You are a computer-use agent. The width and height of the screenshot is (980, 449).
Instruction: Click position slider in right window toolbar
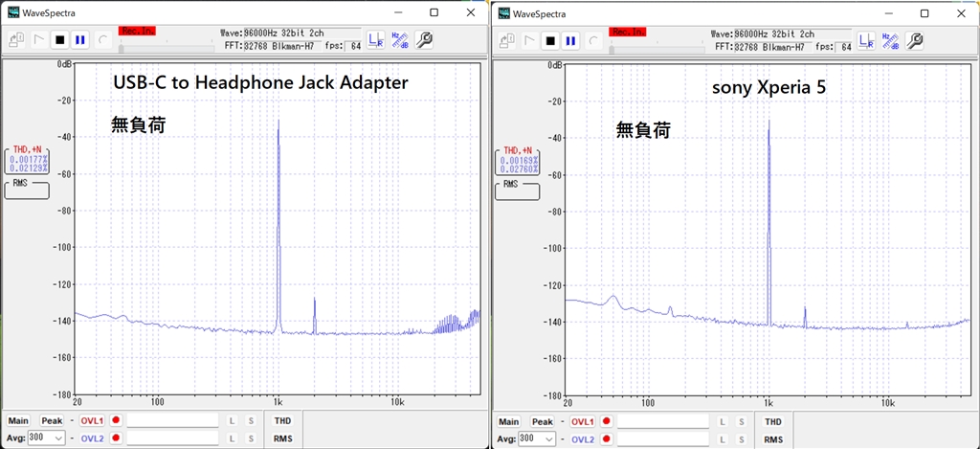tap(657, 48)
